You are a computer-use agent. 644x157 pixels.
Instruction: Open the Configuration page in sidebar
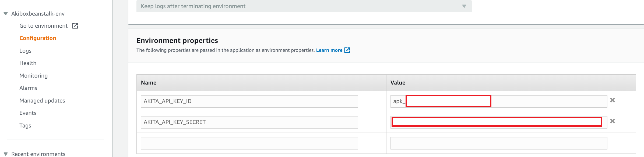pyautogui.click(x=38, y=38)
